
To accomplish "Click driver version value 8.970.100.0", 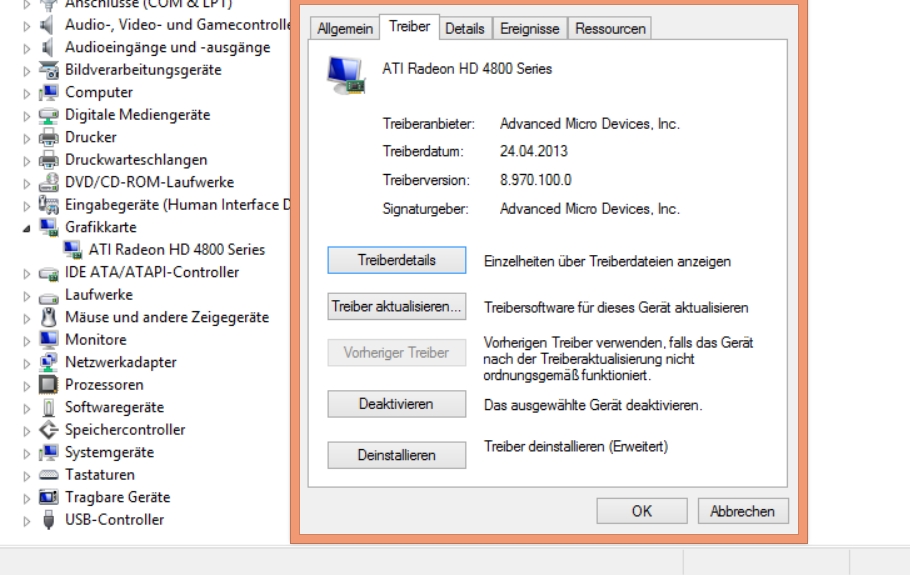I will (536, 180).
